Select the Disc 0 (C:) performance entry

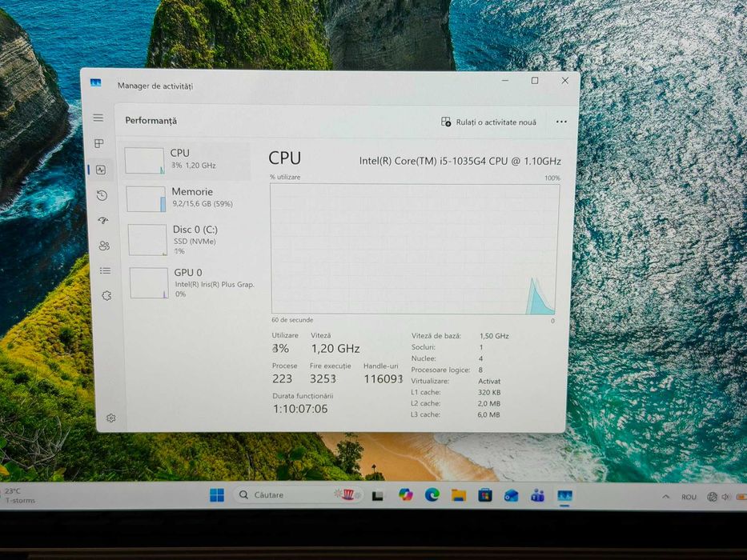click(189, 240)
